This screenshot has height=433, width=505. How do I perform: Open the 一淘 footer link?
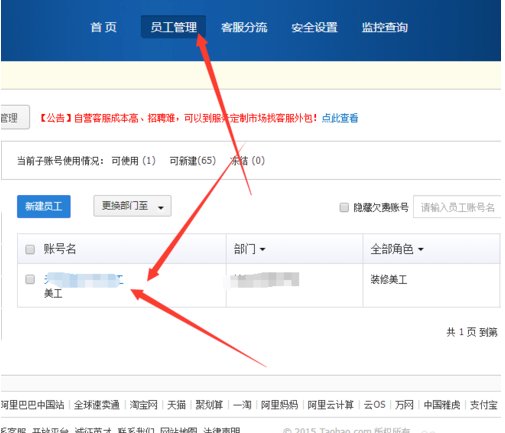[242, 405]
